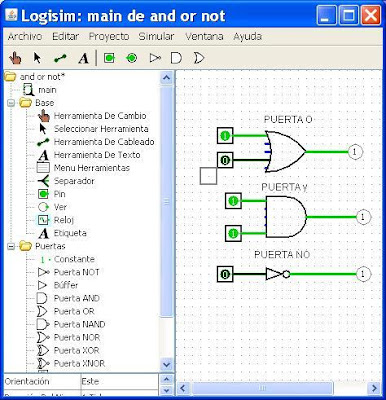Choose Reloj clock component in tree

tap(64, 220)
